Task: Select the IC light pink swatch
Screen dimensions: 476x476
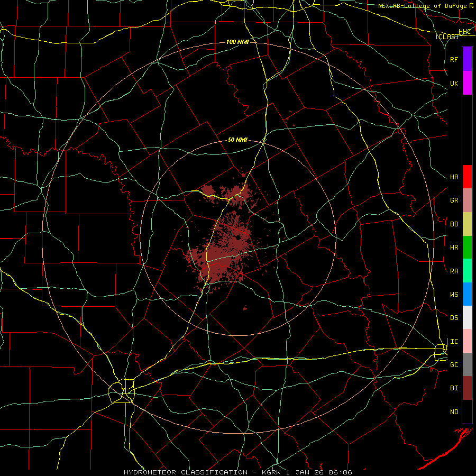Action: pyautogui.click(x=467, y=341)
